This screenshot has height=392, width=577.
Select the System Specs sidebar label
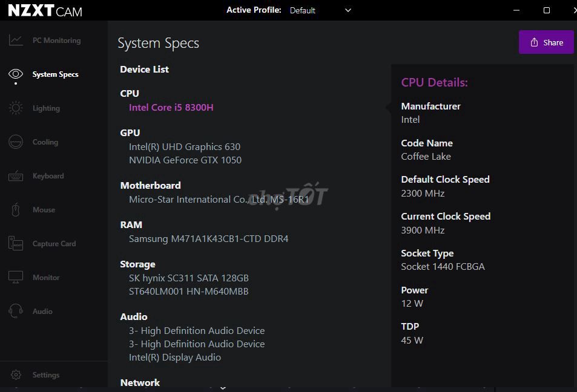click(x=55, y=74)
